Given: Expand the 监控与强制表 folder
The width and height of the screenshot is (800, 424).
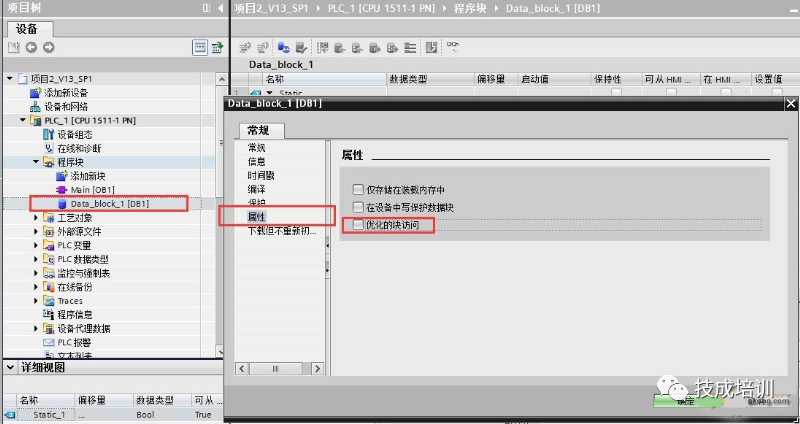Looking at the screenshot, I should coord(36,273).
